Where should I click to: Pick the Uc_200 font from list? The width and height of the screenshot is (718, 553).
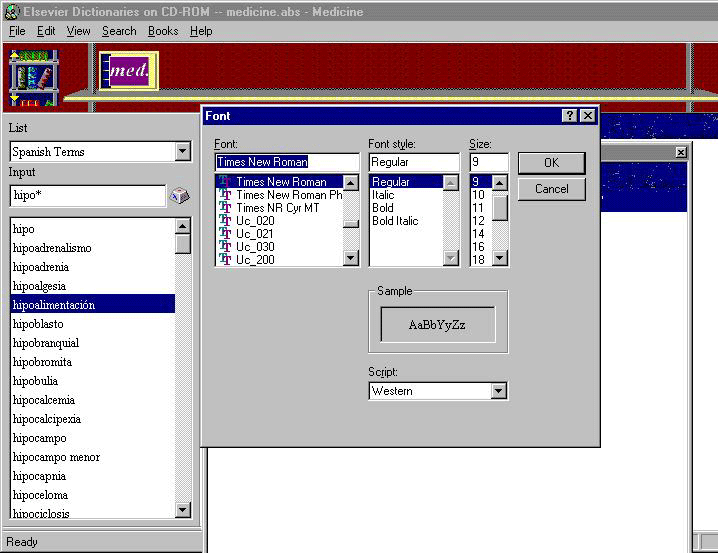255,260
